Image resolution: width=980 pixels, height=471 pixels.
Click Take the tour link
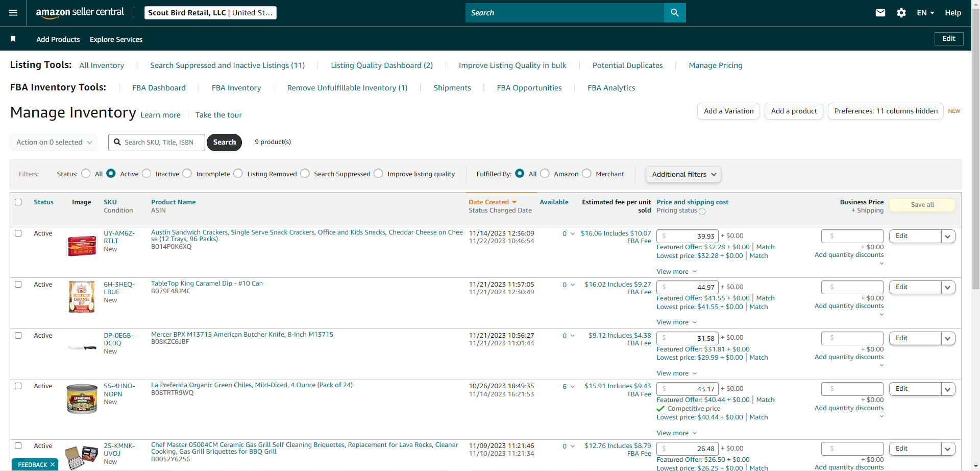(218, 115)
